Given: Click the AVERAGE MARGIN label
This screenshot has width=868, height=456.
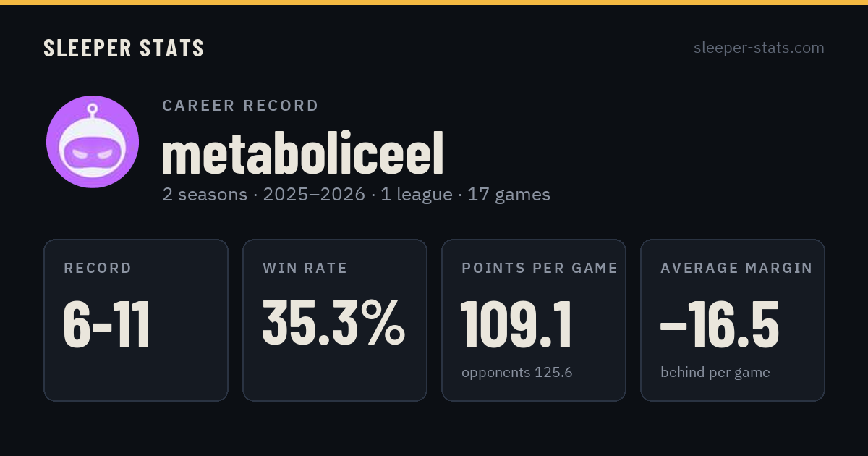Looking at the screenshot, I should tap(736, 269).
